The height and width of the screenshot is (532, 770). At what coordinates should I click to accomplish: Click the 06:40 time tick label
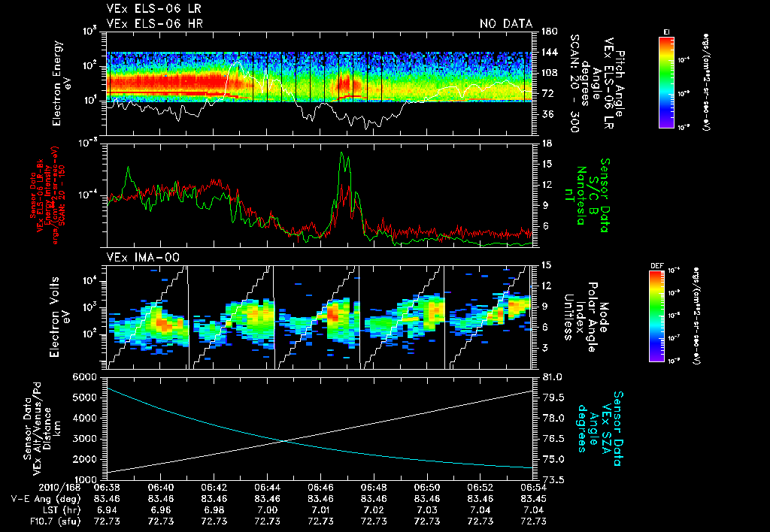pyautogui.click(x=161, y=488)
